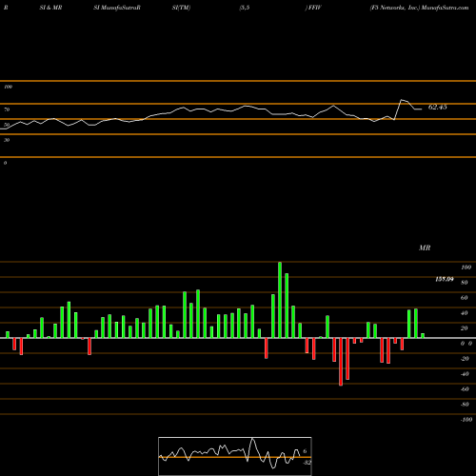476x476 pixels.
Task: Click the 40 label on MR axis
Action: 465,313
